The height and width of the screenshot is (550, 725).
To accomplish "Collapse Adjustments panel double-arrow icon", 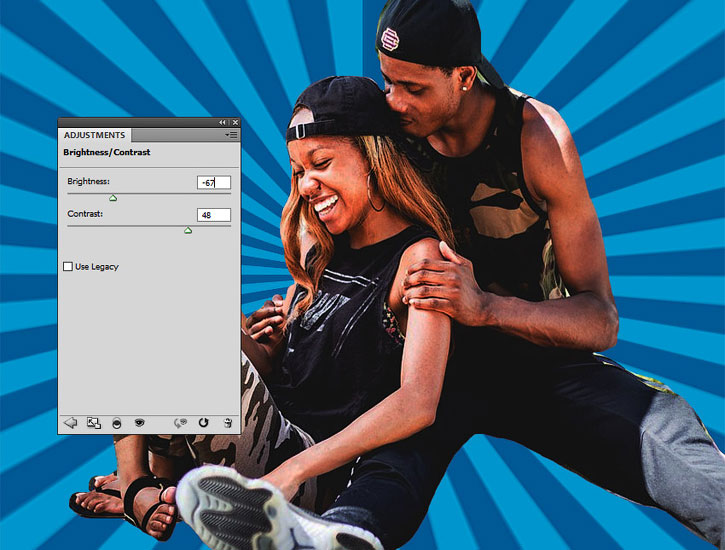I will point(222,122).
